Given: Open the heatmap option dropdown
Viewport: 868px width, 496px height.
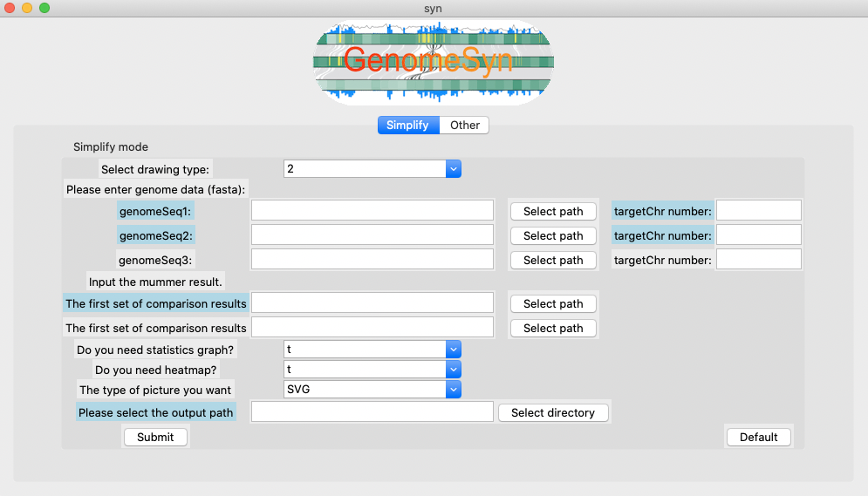Looking at the screenshot, I should pos(372,370).
